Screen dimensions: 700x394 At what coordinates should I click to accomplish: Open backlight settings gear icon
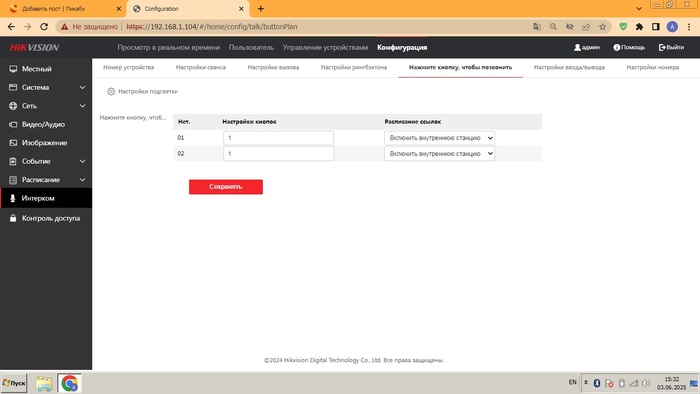click(x=111, y=91)
